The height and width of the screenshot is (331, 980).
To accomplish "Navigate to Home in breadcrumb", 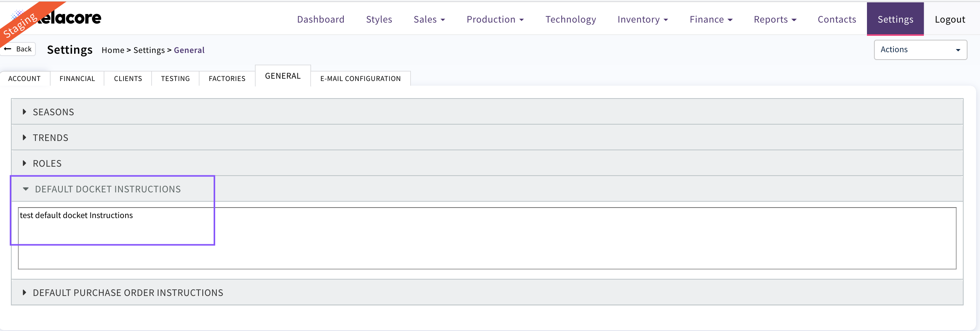I will [x=113, y=50].
